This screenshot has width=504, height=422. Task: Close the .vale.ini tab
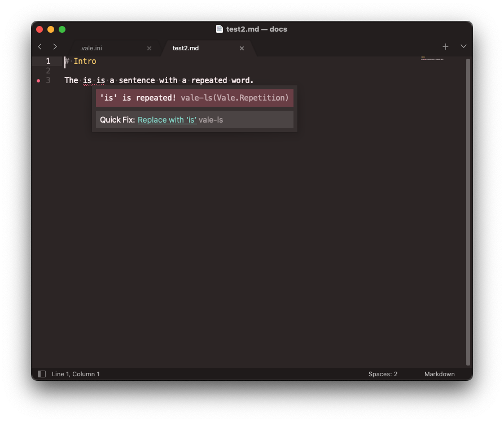point(149,49)
